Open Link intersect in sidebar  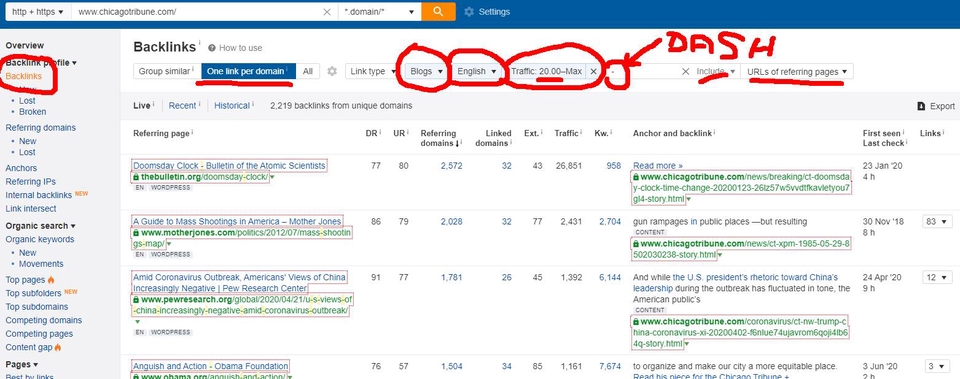coord(31,208)
